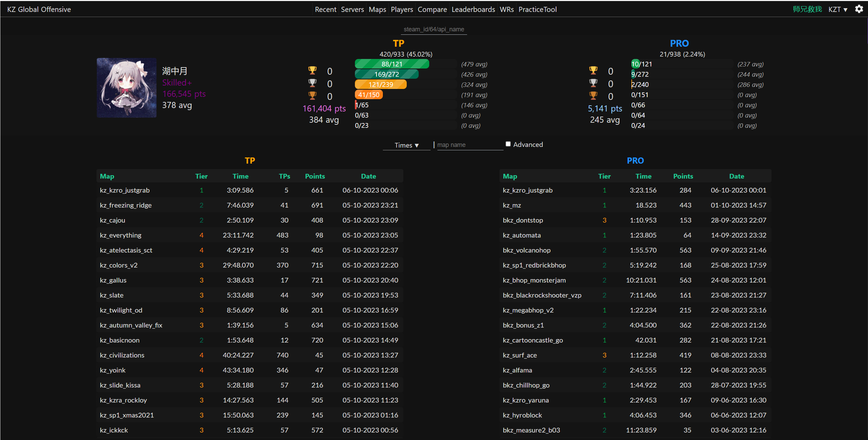
Task: Open kz_ickkck map entry
Action: click(x=114, y=430)
